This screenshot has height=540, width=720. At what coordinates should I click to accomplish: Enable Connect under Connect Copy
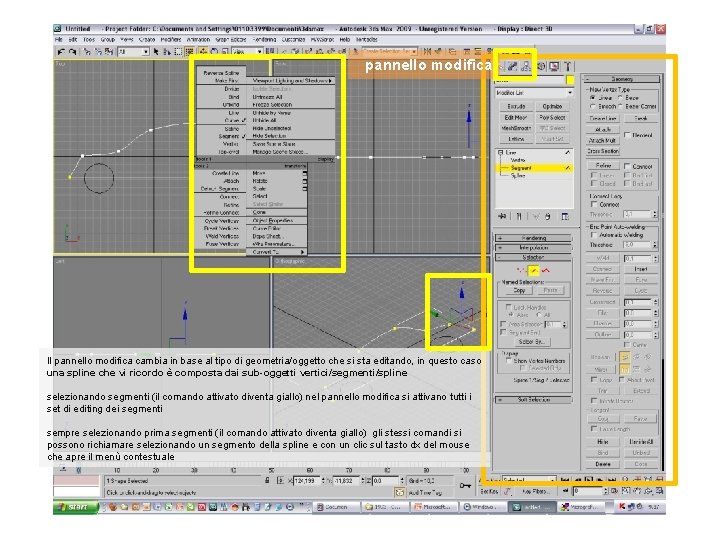pyautogui.click(x=594, y=204)
